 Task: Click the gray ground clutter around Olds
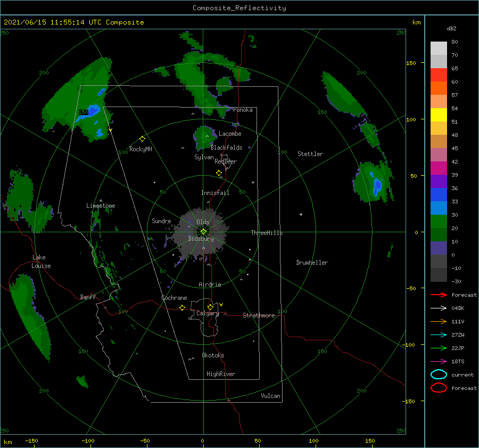pos(201,233)
